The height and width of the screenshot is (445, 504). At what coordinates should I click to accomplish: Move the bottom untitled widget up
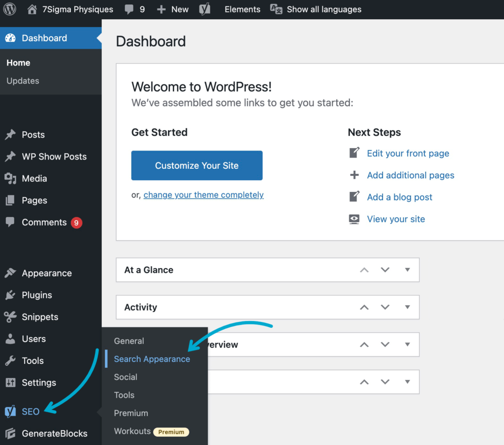[x=364, y=381]
